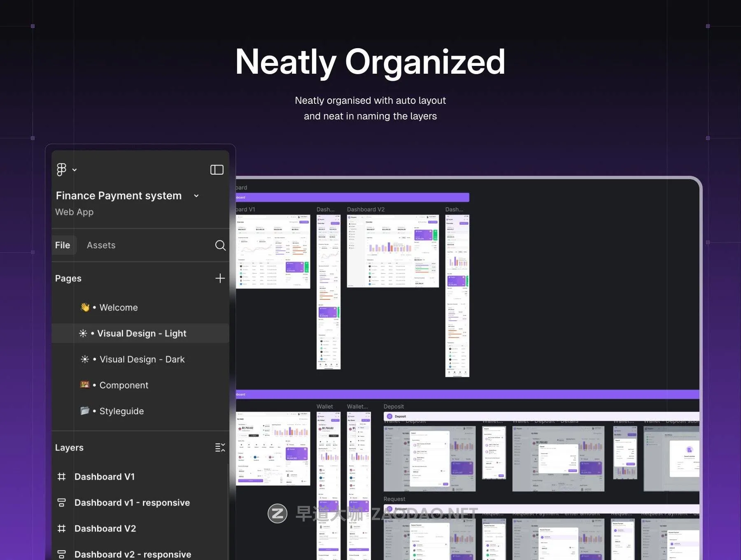Click the frame icon beside Dashboard V1
741x560 pixels.
click(62, 477)
